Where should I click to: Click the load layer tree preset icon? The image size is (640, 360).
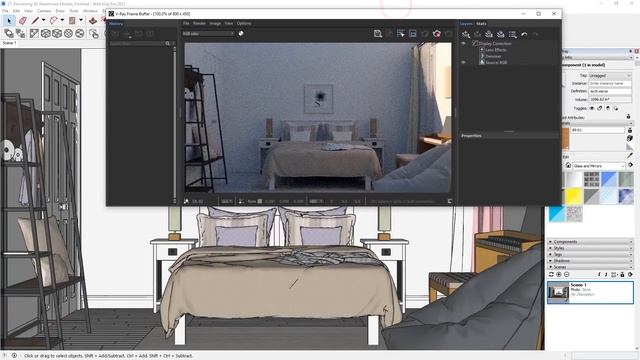point(489,34)
